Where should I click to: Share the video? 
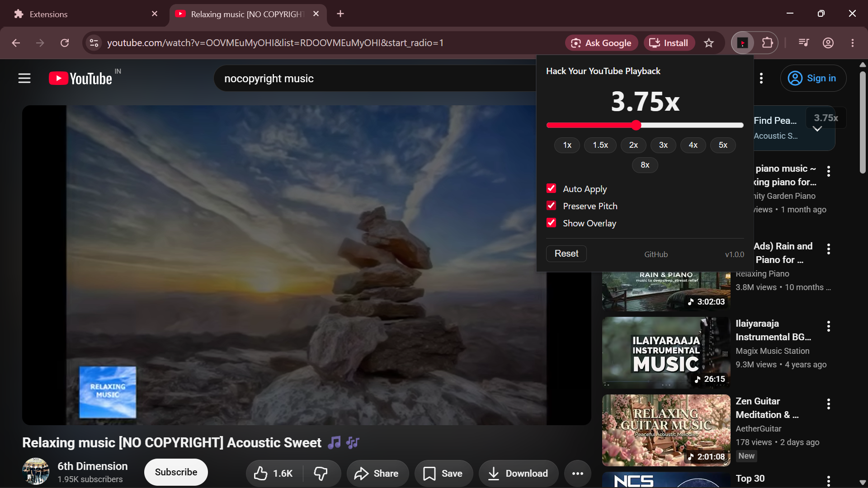click(377, 474)
